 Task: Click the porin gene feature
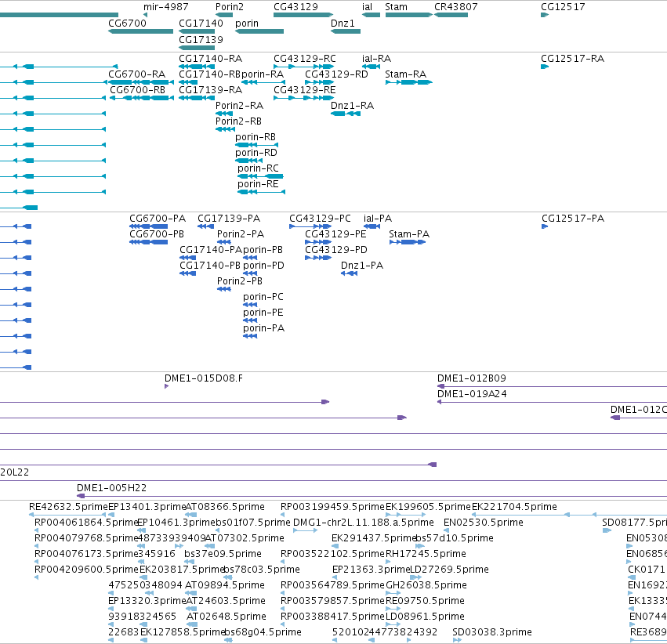pos(259,31)
